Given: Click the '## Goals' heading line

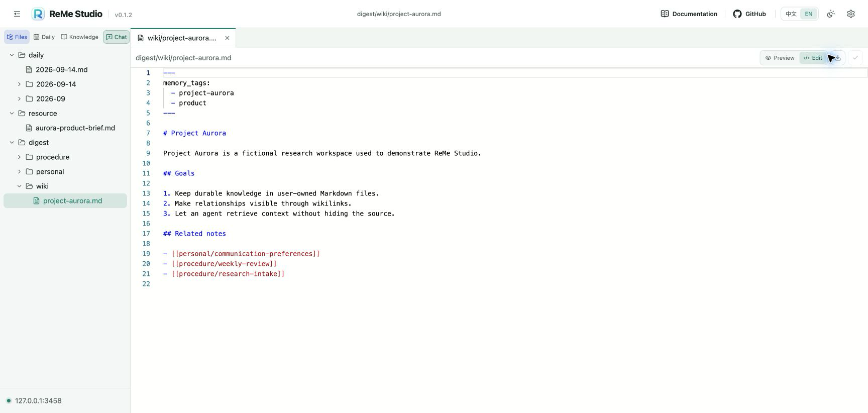Looking at the screenshot, I should coord(179,173).
